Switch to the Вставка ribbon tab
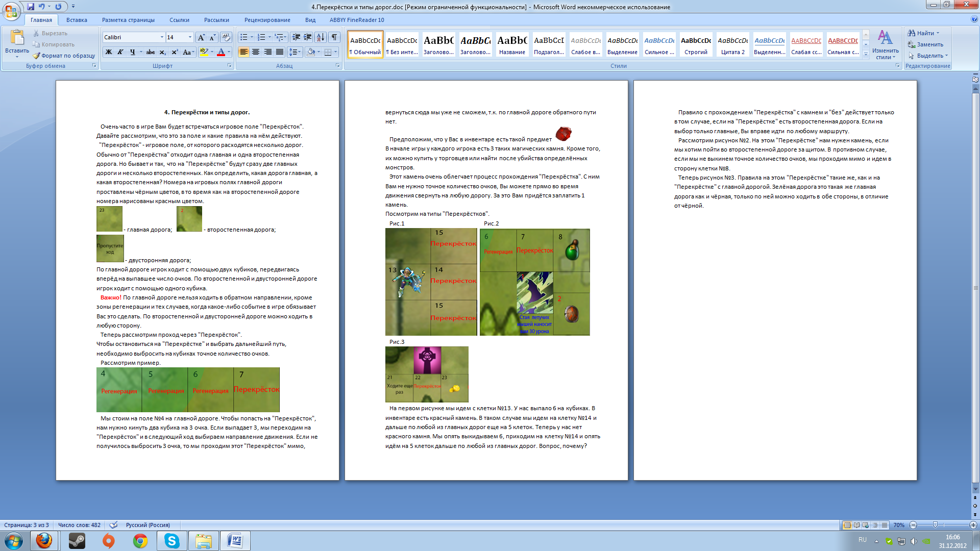Screen dimensions: 980x551 click(77, 20)
